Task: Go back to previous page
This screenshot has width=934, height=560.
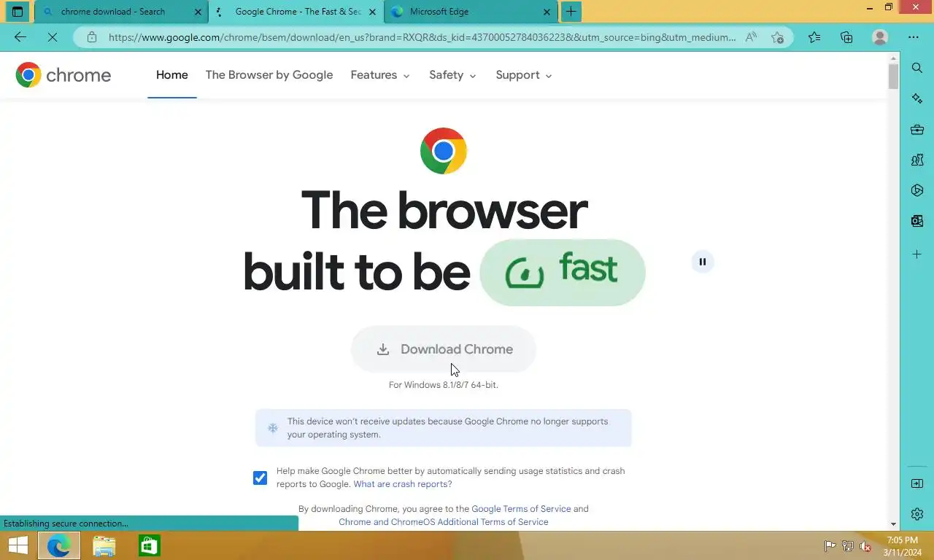Action: 20,37
